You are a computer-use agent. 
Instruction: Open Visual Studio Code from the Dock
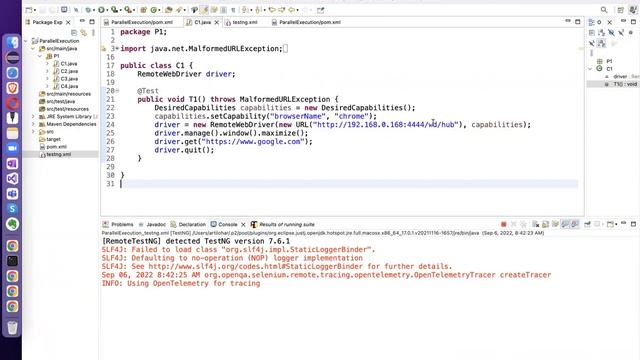pyautogui.click(x=12, y=178)
